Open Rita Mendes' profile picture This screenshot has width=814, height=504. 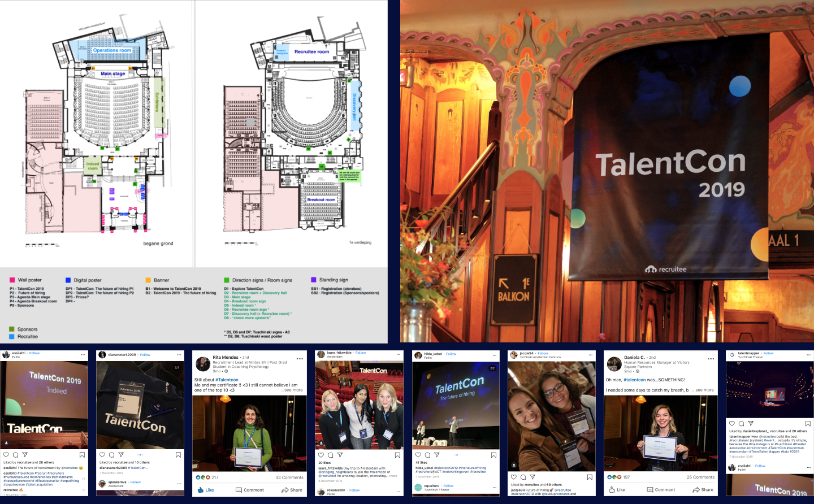(x=203, y=364)
